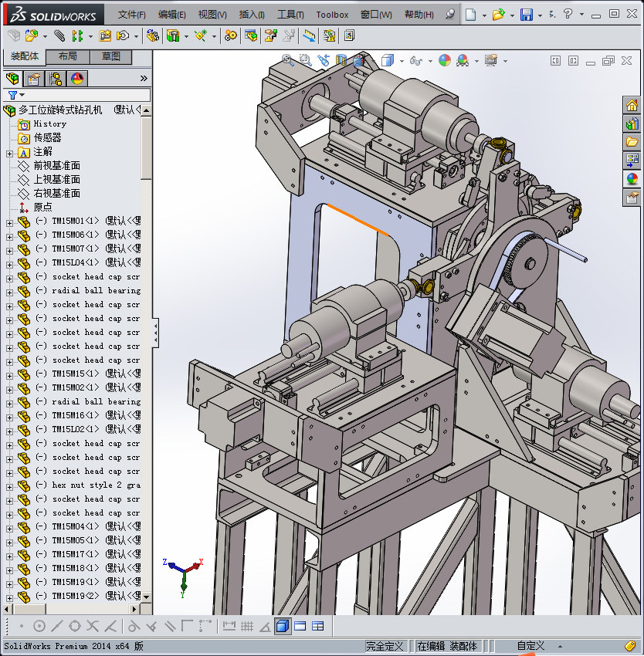The image size is (644, 656).
Task: Open the Save icon in the top toolbar
Action: [x=526, y=15]
